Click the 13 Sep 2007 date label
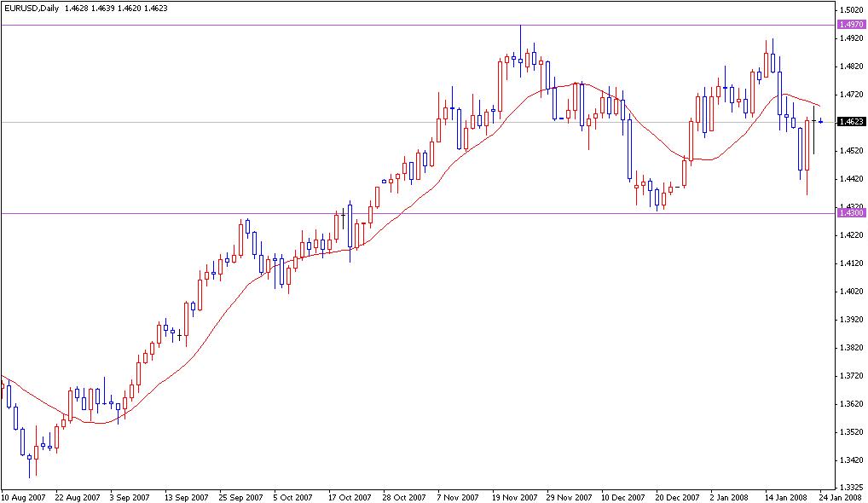This screenshot has height=503, width=868. point(185,498)
